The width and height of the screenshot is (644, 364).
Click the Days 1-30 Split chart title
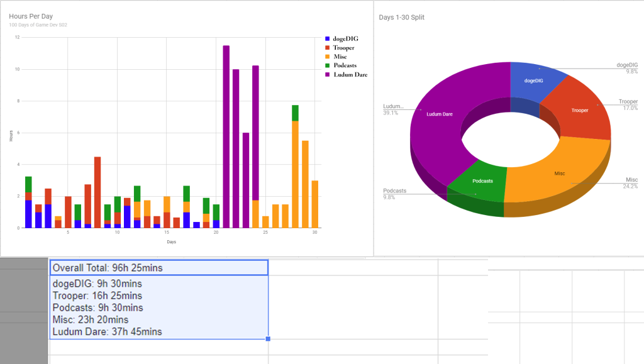[x=401, y=18]
